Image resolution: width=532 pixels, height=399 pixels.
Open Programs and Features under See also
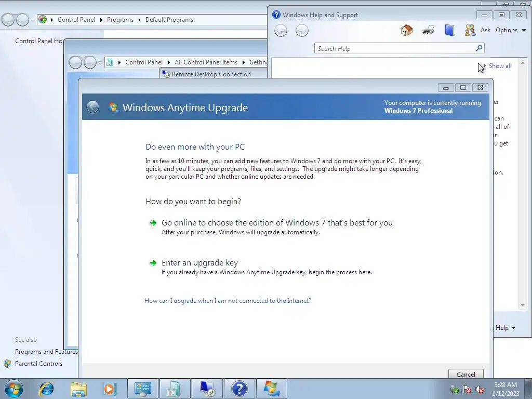point(46,352)
